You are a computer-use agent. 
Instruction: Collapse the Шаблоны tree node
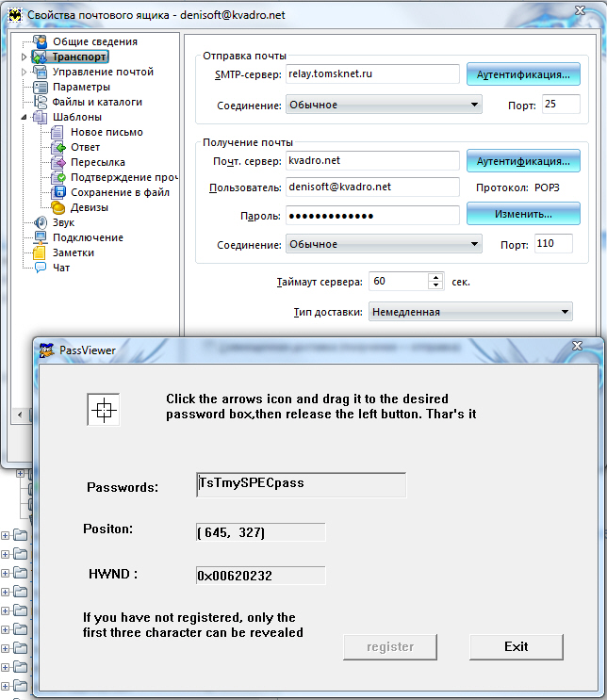(24, 118)
